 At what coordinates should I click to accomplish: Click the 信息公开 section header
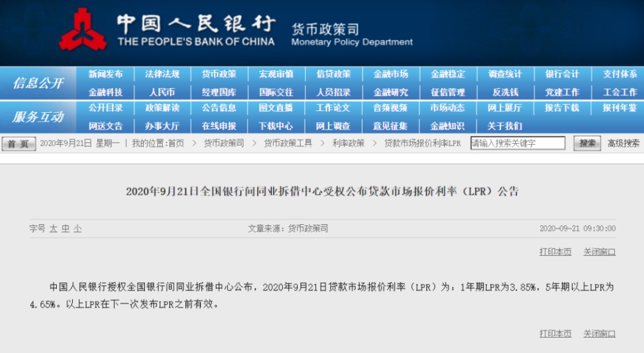click(x=38, y=83)
